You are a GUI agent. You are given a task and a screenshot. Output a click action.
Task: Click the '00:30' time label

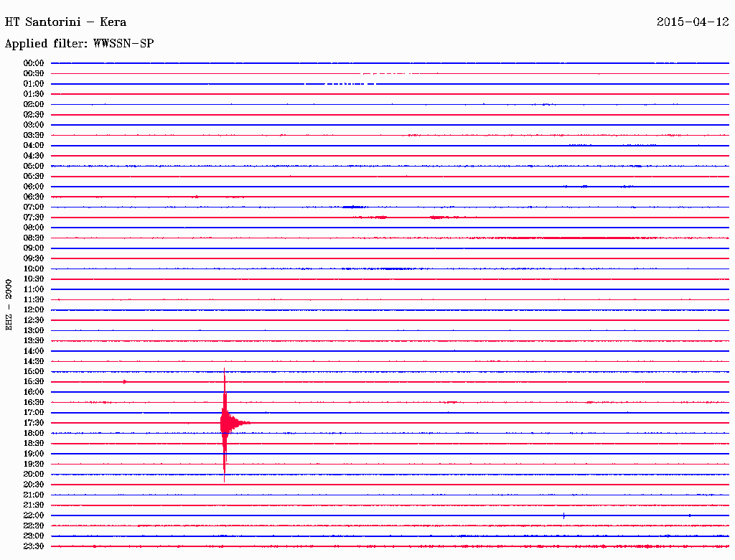[34, 73]
